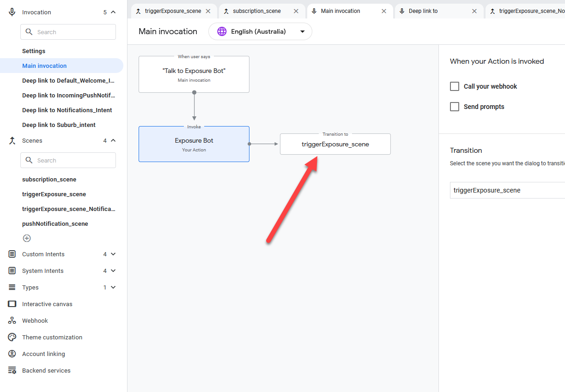Image resolution: width=565 pixels, height=392 pixels.
Task: Enable the Call your webhook checkbox
Action: pyautogui.click(x=455, y=86)
